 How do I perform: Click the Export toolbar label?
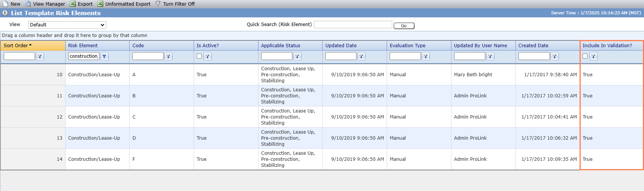point(85,4)
